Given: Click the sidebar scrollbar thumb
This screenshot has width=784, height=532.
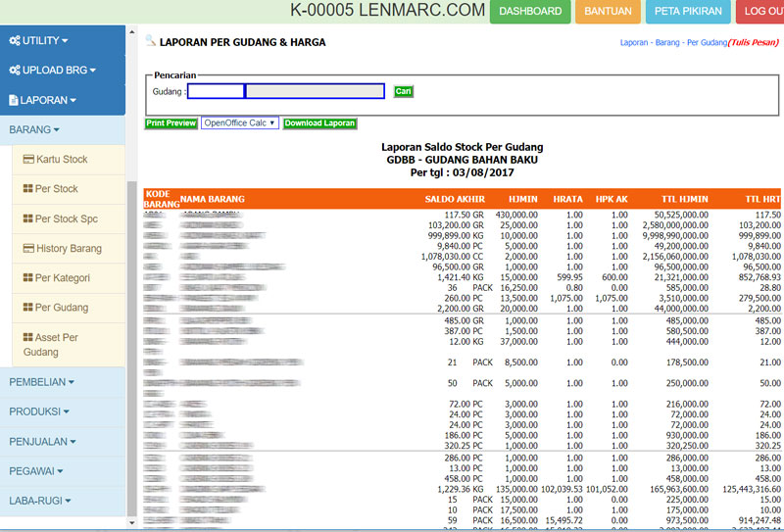Looking at the screenshot, I should (132, 349).
